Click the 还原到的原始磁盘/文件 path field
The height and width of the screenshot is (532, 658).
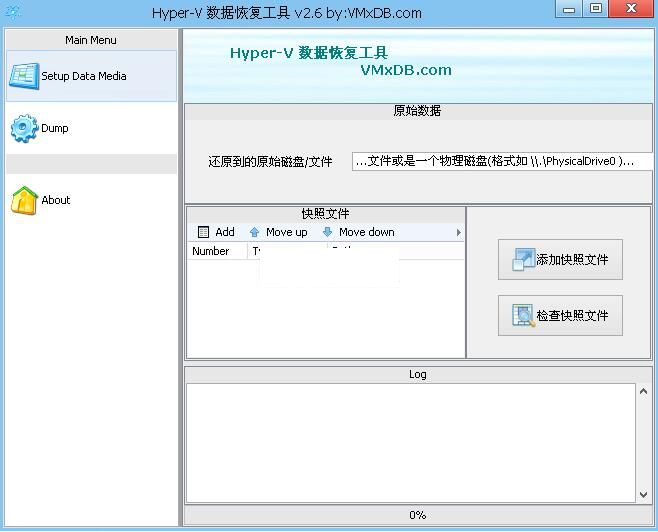(501, 161)
